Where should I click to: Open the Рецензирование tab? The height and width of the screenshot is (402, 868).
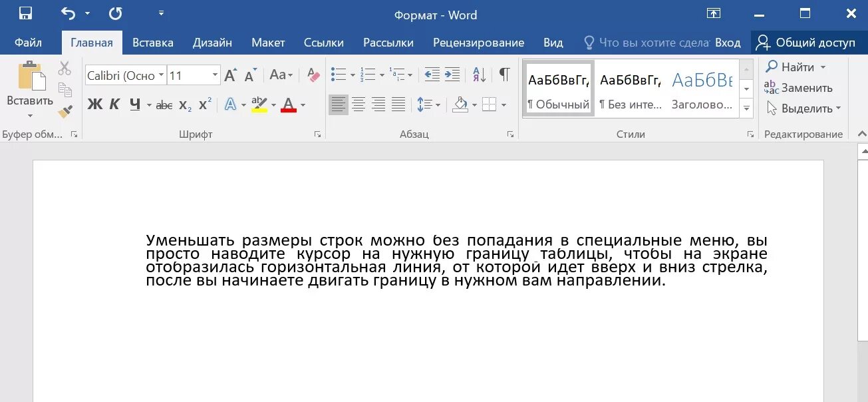pyautogui.click(x=478, y=43)
